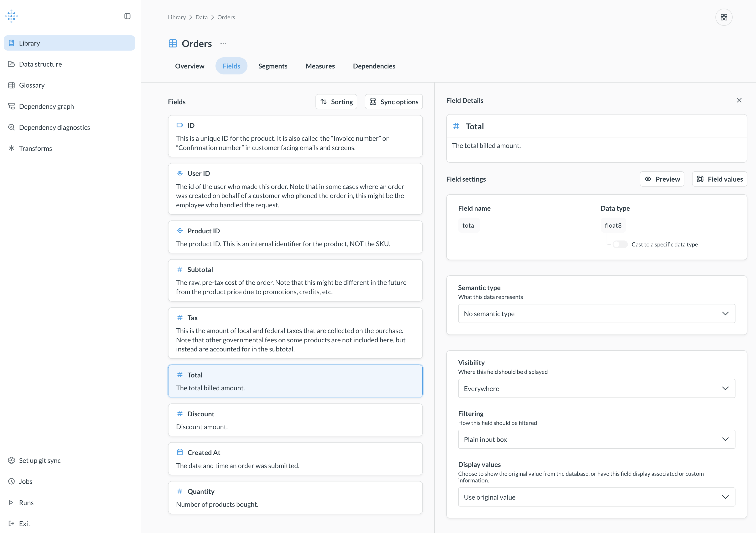Image resolution: width=756 pixels, height=533 pixels.
Task: Open the Display values dropdown
Action: pos(596,497)
